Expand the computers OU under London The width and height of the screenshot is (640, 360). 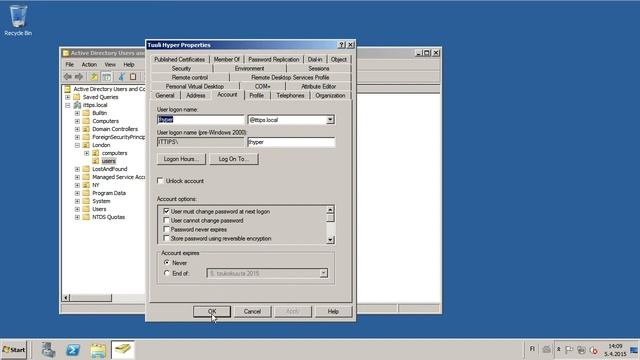point(87,153)
